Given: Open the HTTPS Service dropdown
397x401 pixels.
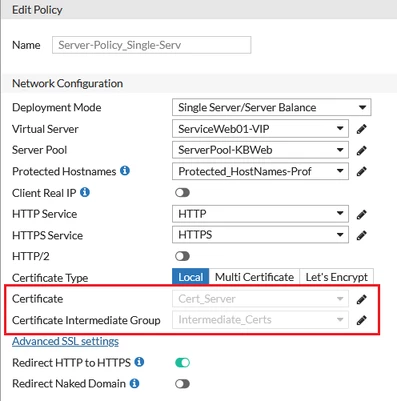Looking at the screenshot, I should (260, 235).
